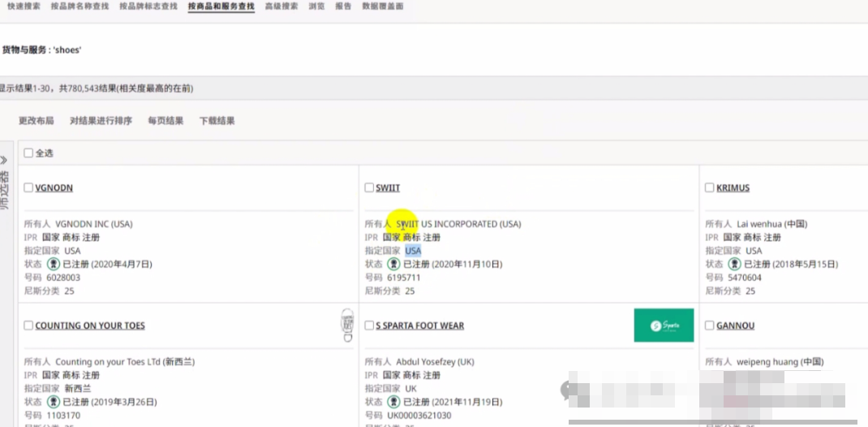
Task: Open the 高级搜索 tab
Action: [281, 6]
